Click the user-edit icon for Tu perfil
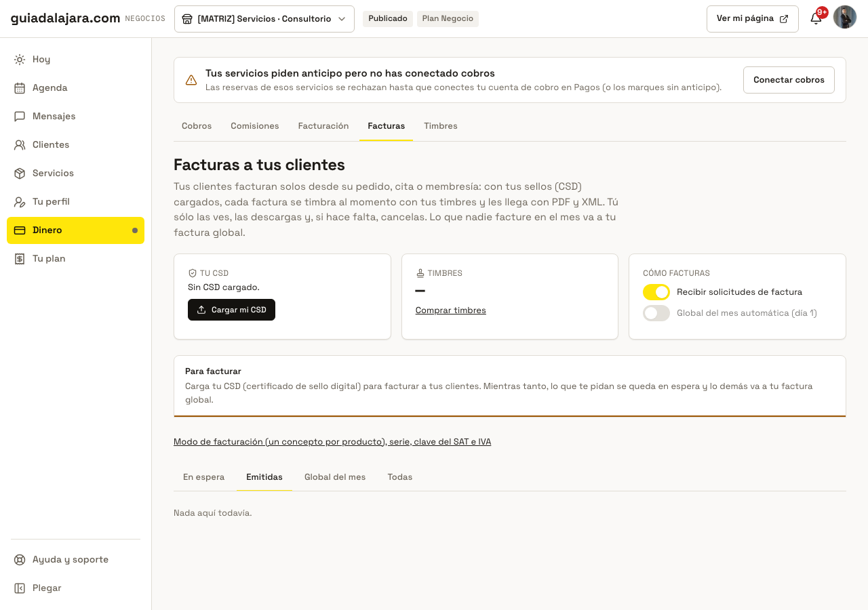This screenshot has width=868, height=610. [x=20, y=202]
